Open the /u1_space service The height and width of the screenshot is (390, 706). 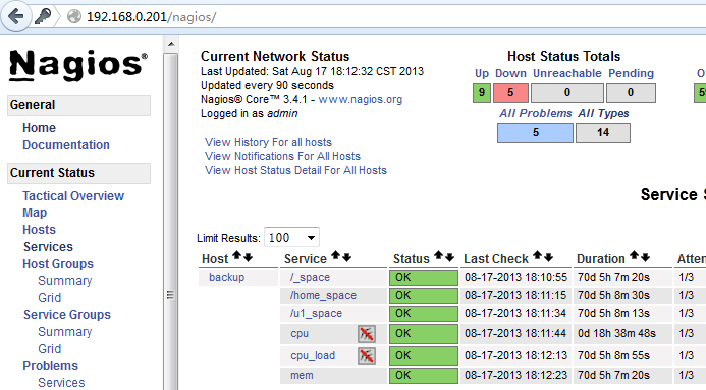316,313
